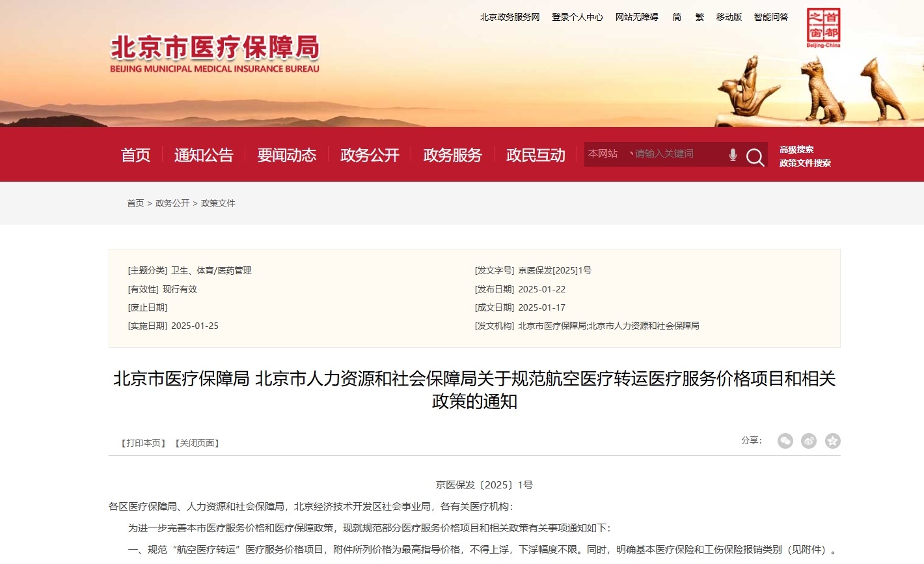The height and width of the screenshot is (564, 924).
Task: Switch to traditional Chinese 繁
Action: pos(700,17)
